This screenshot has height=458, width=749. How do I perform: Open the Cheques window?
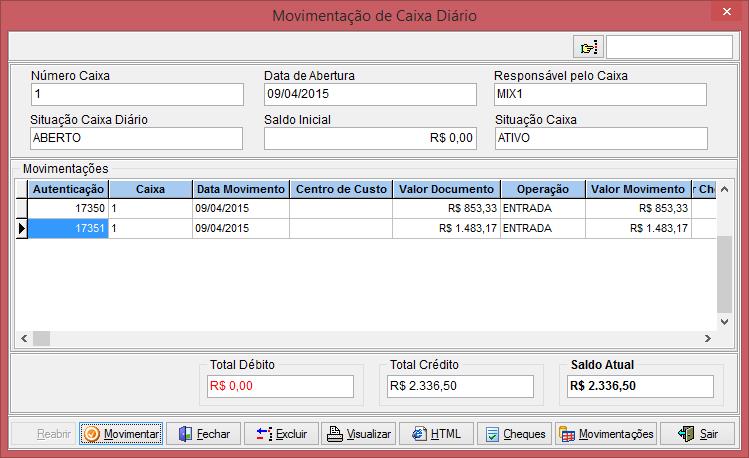514,434
